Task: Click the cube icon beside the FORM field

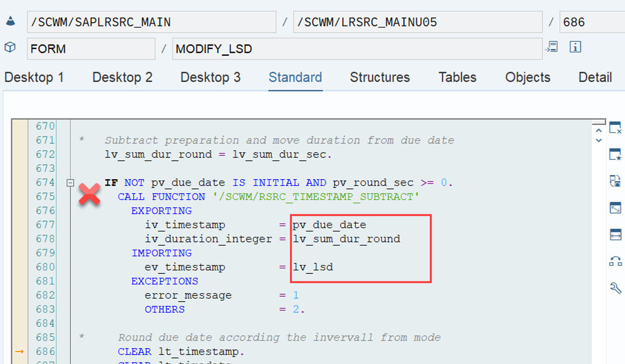Action: point(10,48)
